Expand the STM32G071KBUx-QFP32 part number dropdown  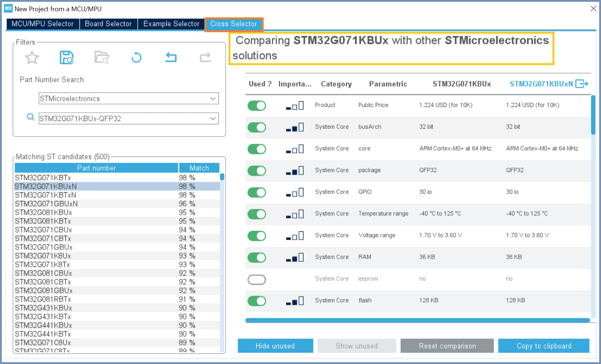tap(128, 119)
